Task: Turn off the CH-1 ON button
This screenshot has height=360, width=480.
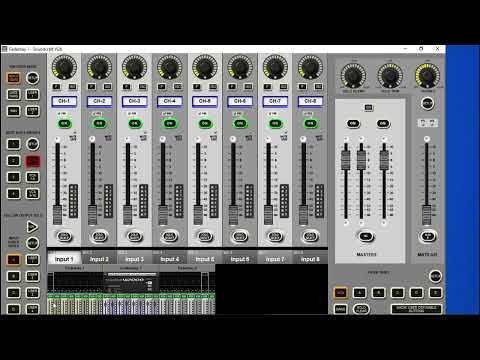Action: coord(64,123)
